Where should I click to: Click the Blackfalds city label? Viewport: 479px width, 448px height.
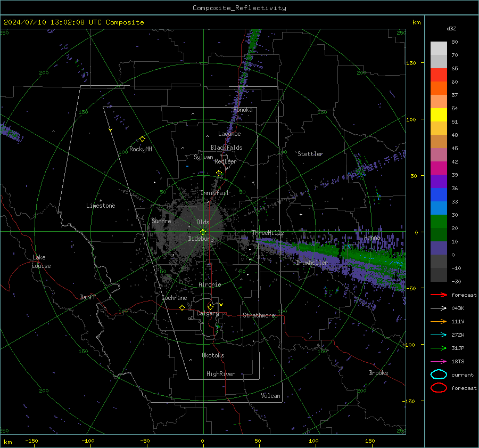(226, 148)
